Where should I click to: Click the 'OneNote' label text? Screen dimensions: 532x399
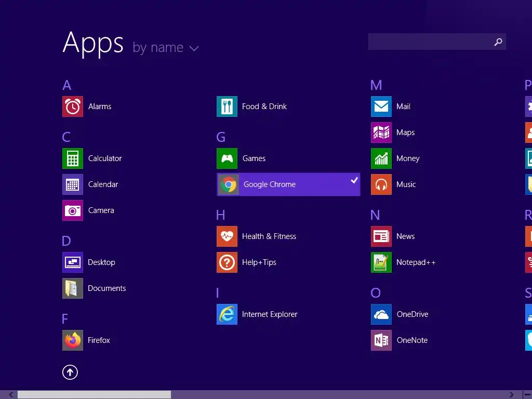click(412, 340)
